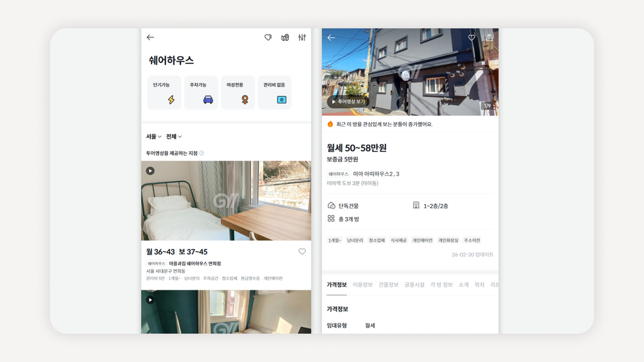Viewport: 644px width, 362px height.
Task: Go back from the 쉐어하우스 list screen
Action: tap(150, 37)
